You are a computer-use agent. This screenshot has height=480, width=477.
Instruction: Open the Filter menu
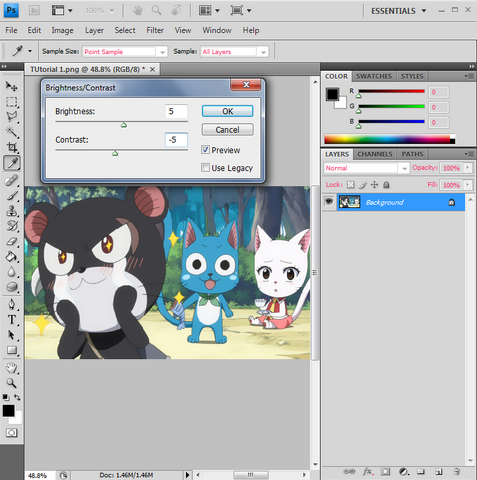[x=155, y=30]
